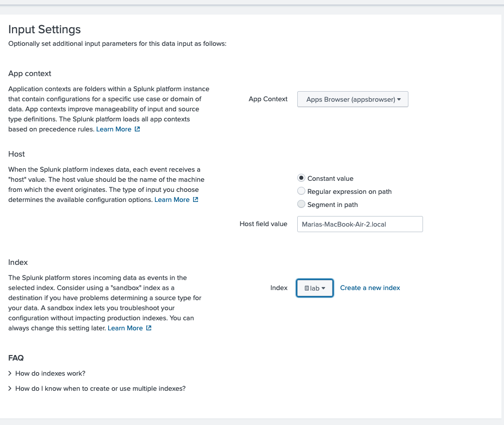Open the lab index dropdown
The height and width of the screenshot is (425, 504).
pos(315,288)
